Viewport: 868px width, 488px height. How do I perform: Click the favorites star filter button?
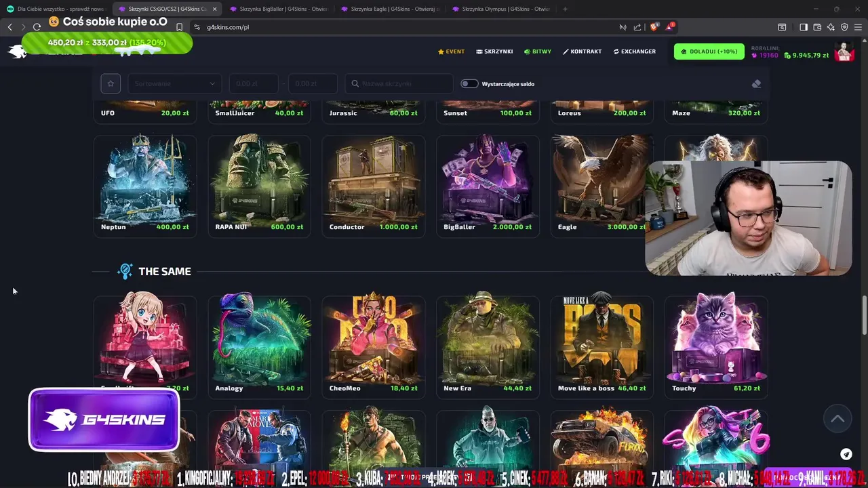[111, 83]
